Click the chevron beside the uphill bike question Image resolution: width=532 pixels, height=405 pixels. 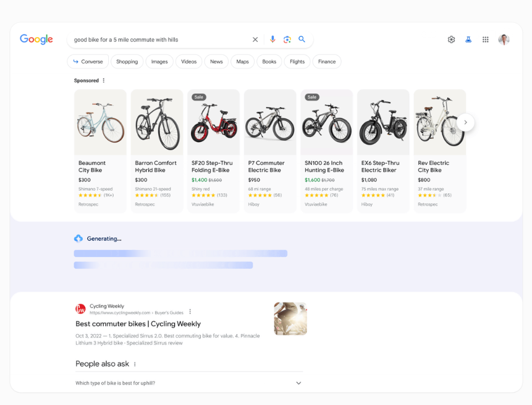tap(298, 383)
